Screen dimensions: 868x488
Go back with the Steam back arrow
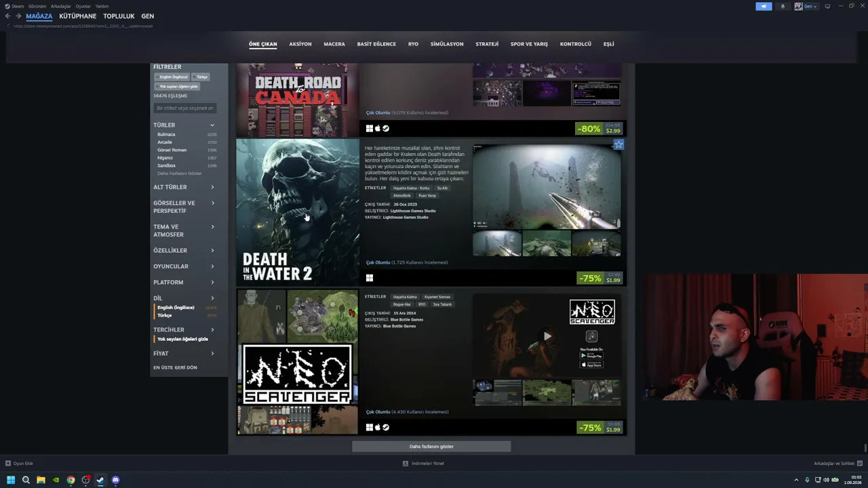(x=7, y=16)
